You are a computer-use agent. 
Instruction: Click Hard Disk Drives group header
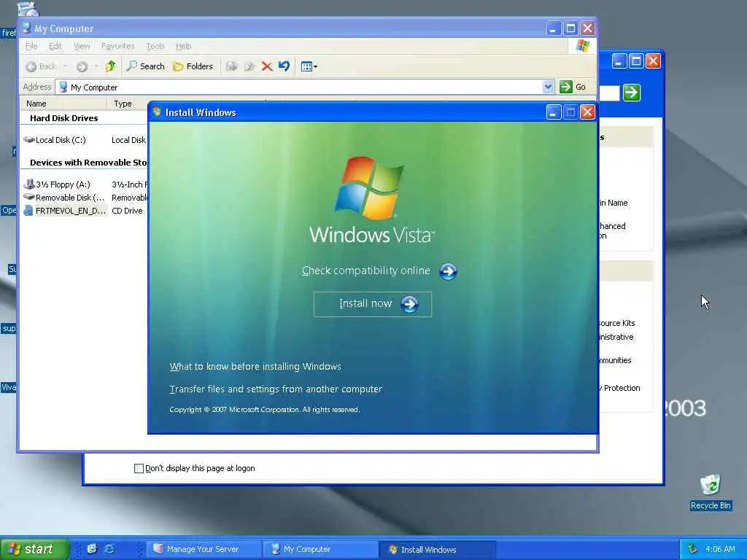64,118
